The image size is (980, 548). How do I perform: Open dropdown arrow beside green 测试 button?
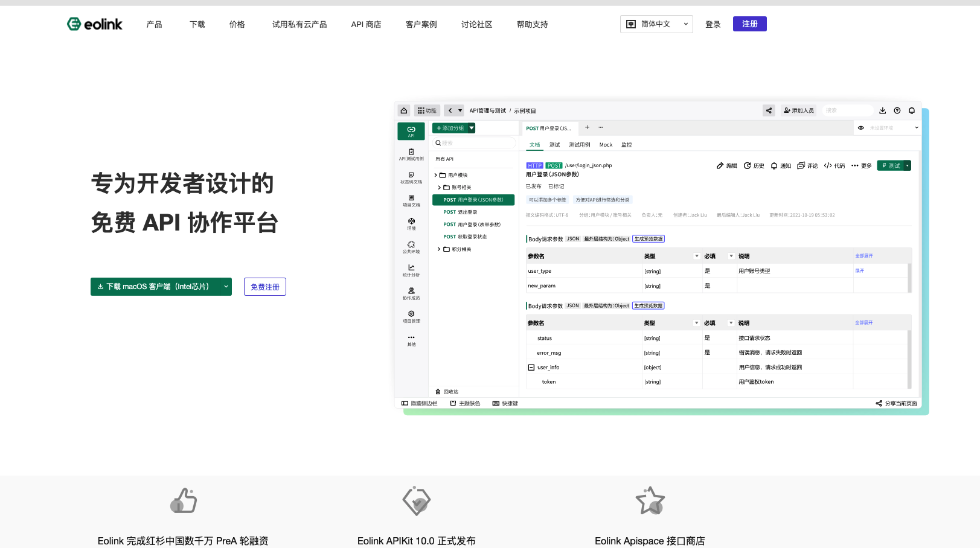[x=907, y=165]
